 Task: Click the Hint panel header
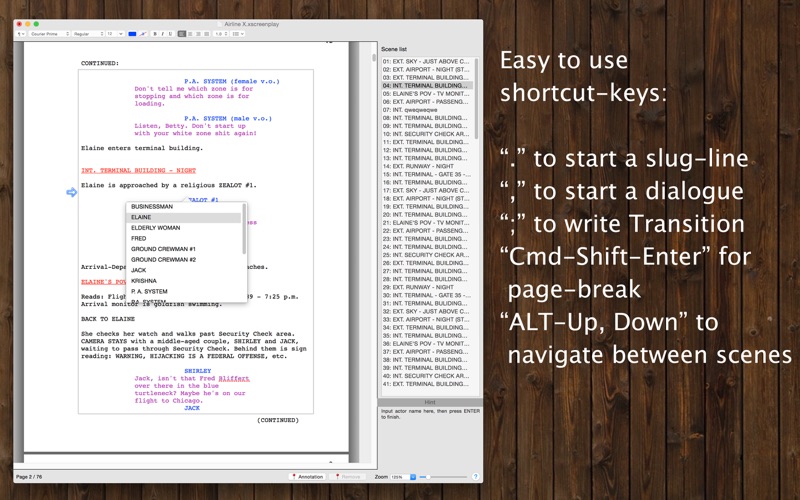pos(430,403)
